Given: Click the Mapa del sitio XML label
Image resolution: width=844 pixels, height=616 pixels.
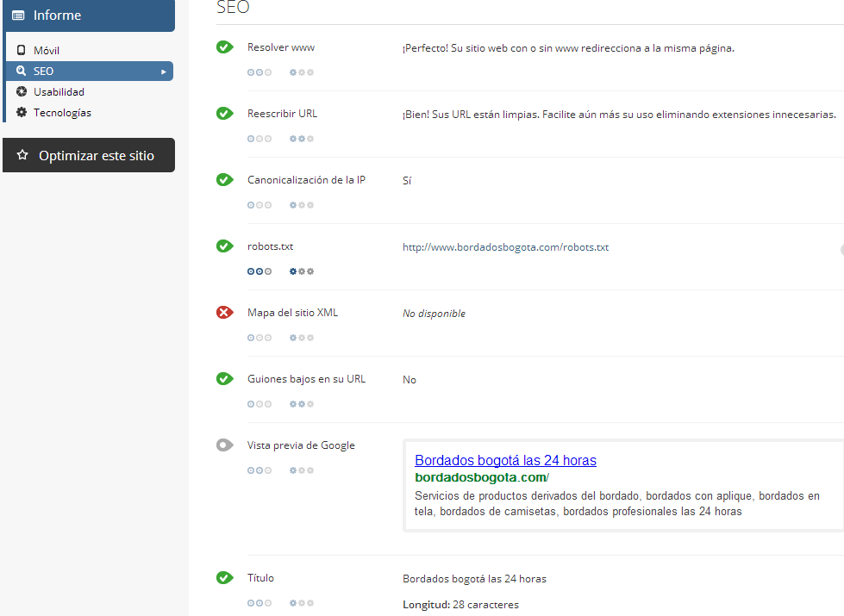Looking at the screenshot, I should [x=293, y=313].
